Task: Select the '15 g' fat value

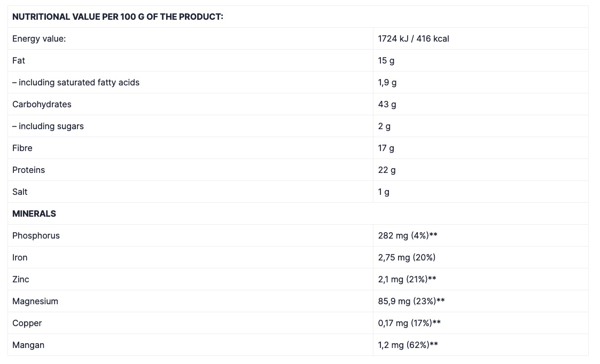Action: click(386, 61)
